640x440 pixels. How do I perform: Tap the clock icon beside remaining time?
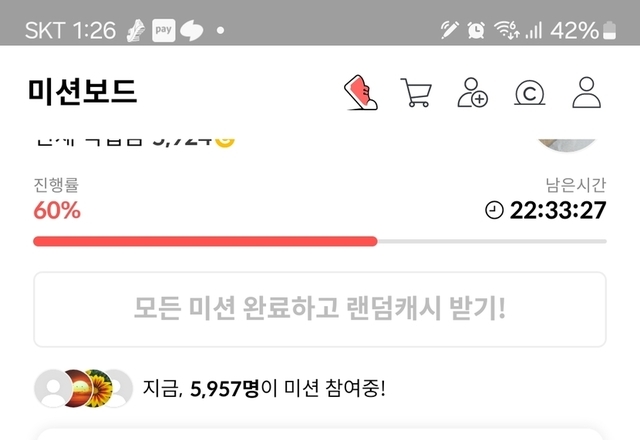tap(494, 210)
